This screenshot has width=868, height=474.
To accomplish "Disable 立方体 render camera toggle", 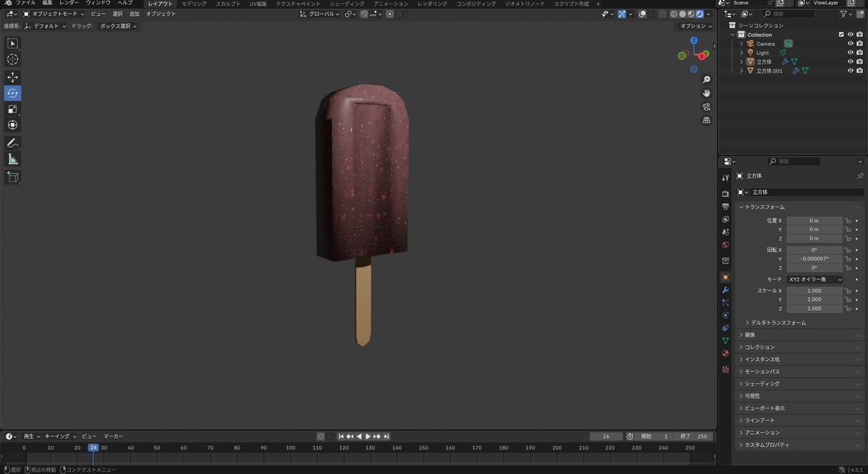I will point(860,62).
